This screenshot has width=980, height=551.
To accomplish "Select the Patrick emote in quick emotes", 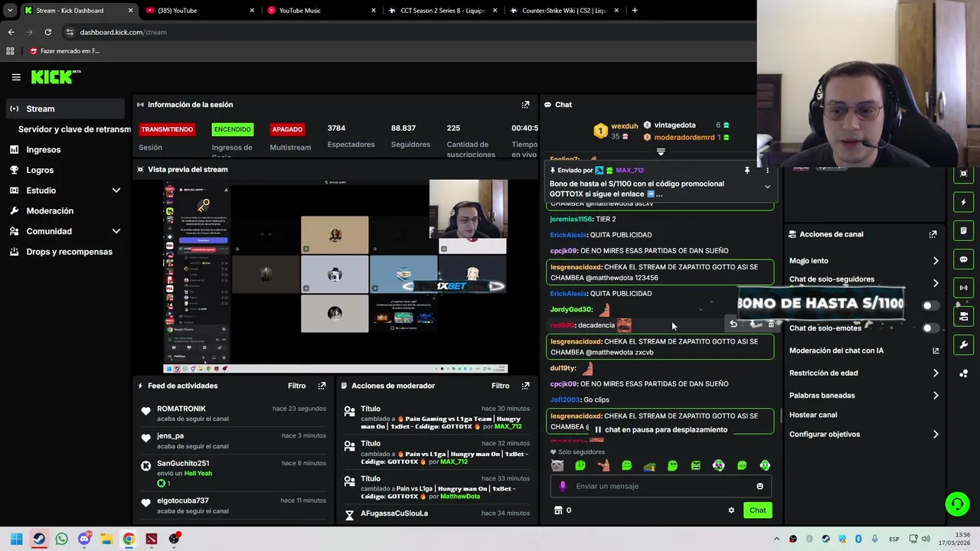I will click(603, 465).
